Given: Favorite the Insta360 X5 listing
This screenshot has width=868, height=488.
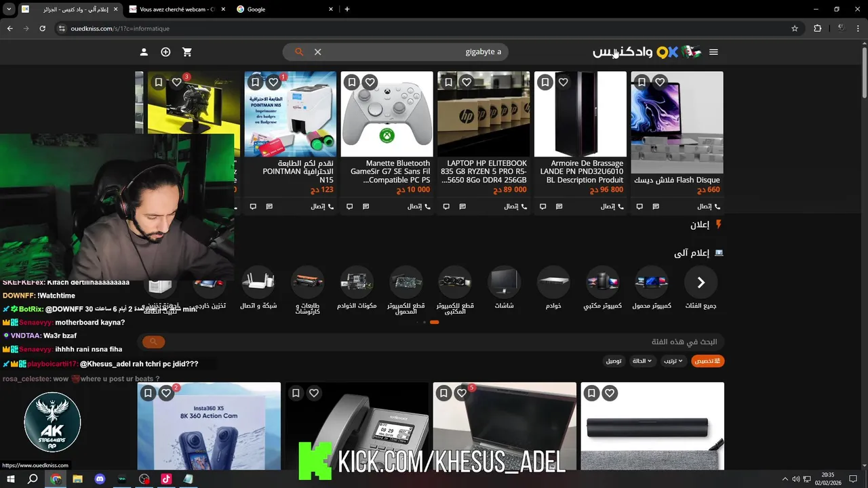Looking at the screenshot, I should point(166,393).
